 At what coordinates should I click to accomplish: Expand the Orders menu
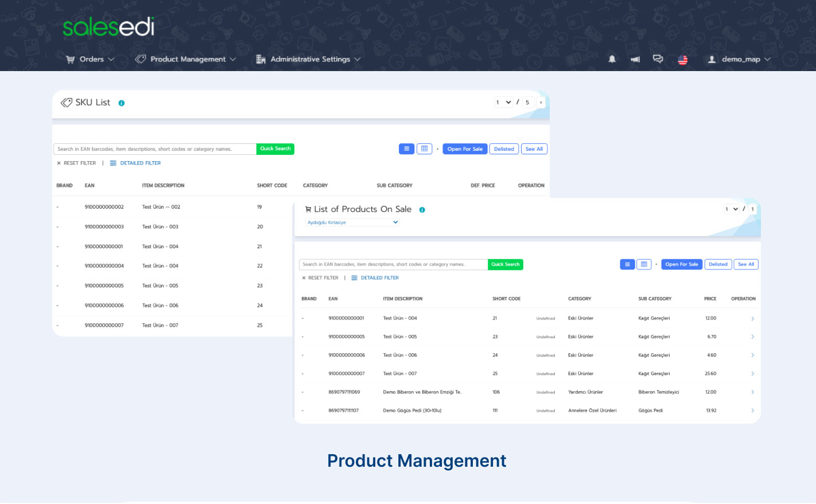tap(90, 59)
